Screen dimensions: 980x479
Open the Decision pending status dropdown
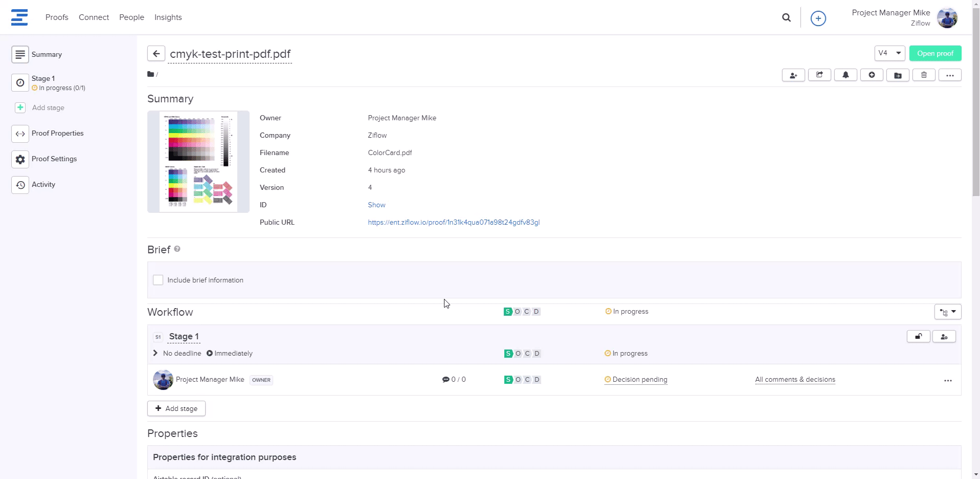point(639,380)
